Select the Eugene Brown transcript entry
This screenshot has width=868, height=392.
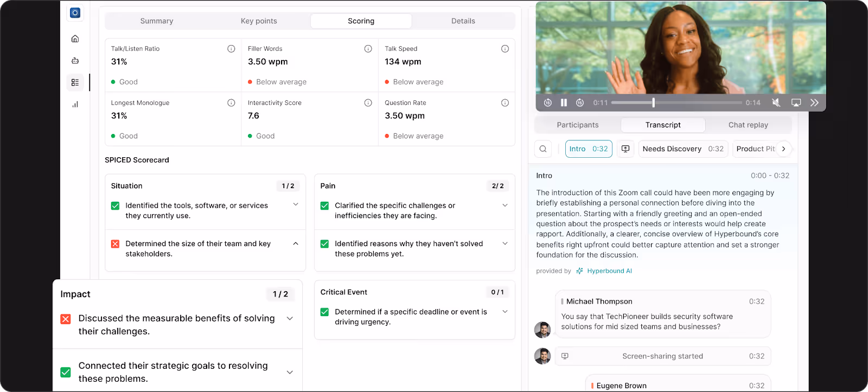pos(678,383)
